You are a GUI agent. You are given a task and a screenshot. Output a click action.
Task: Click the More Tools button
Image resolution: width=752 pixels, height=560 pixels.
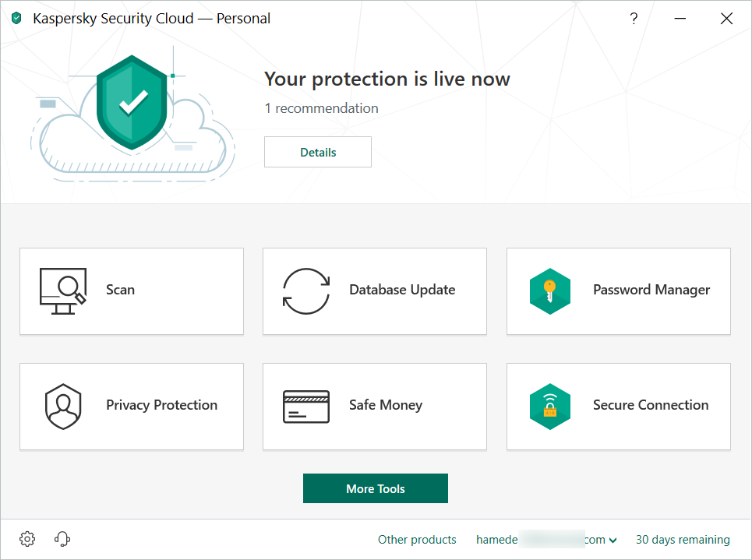376,488
